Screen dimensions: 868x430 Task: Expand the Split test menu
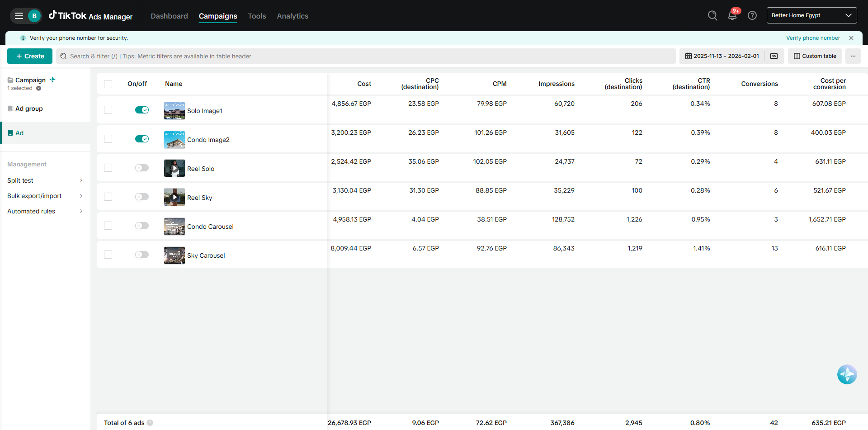pyautogui.click(x=45, y=180)
